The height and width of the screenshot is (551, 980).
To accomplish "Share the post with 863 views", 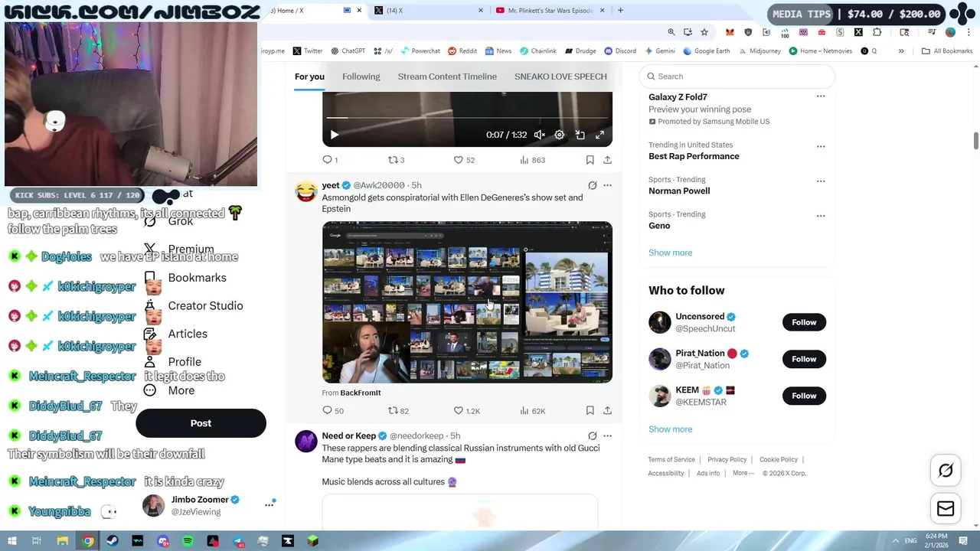I will coord(607,160).
